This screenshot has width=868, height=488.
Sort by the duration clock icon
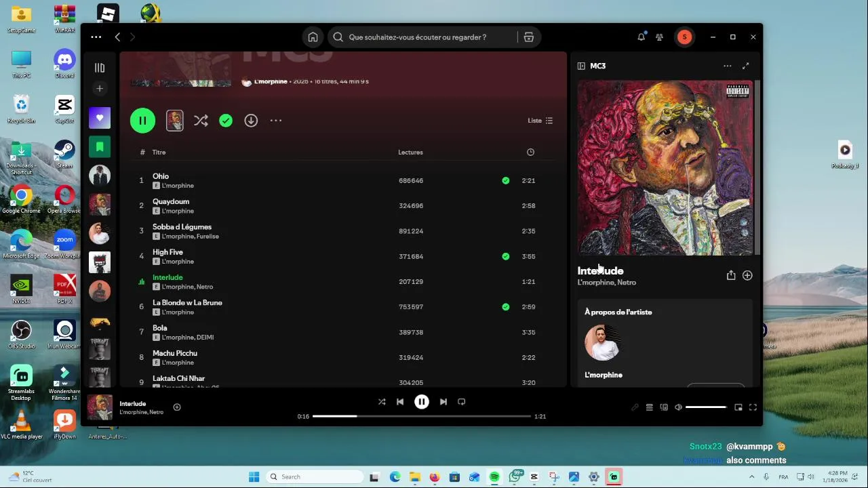(530, 152)
